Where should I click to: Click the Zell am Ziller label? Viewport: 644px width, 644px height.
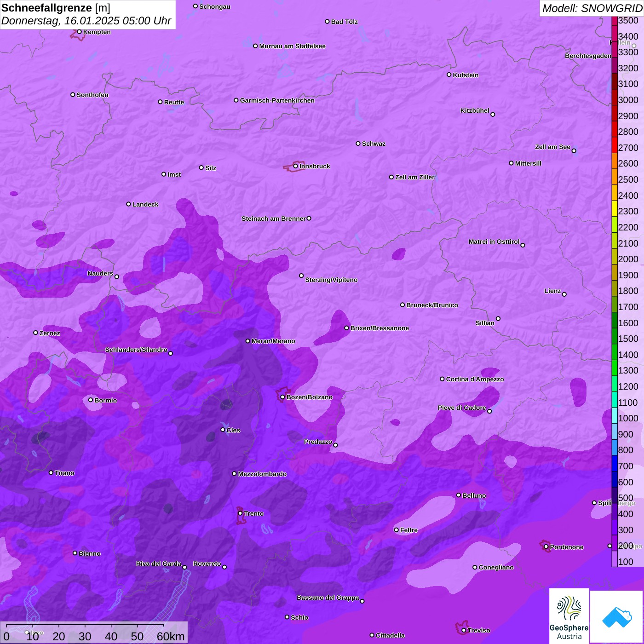click(x=415, y=177)
